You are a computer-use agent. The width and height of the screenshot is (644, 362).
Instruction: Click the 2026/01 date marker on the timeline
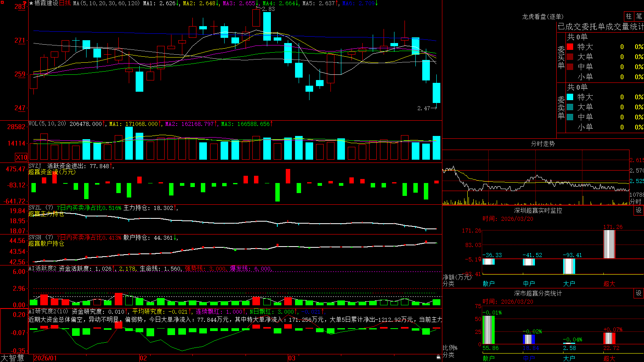pos(45,358)
